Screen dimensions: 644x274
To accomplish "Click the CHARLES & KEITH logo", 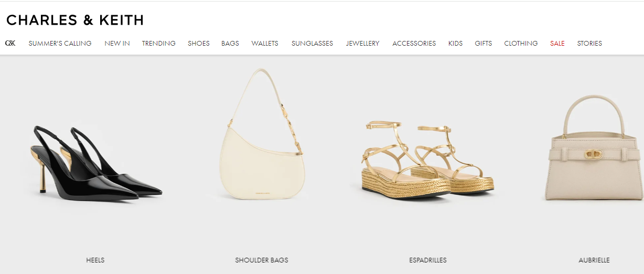I will (x=75, y=20).
